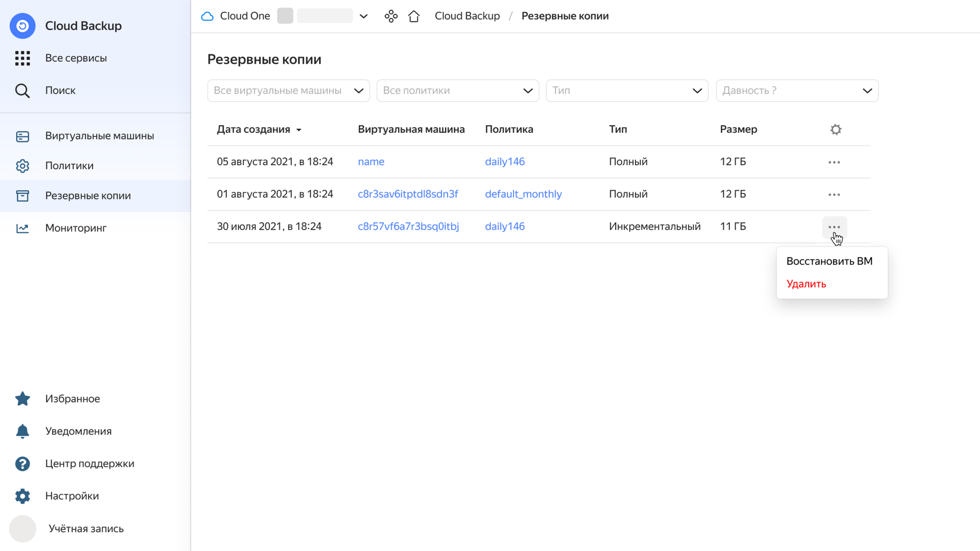Navigate to Виртуальные машины section
Image resolution: width=980 pixels, height=551 pixels.
(x=100, y=136)
